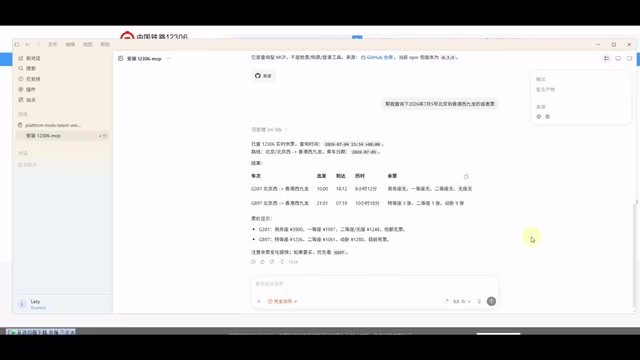Start voice input with microphone icon
Viewport: 640px width, 360px height.
[x=479, y=302]
